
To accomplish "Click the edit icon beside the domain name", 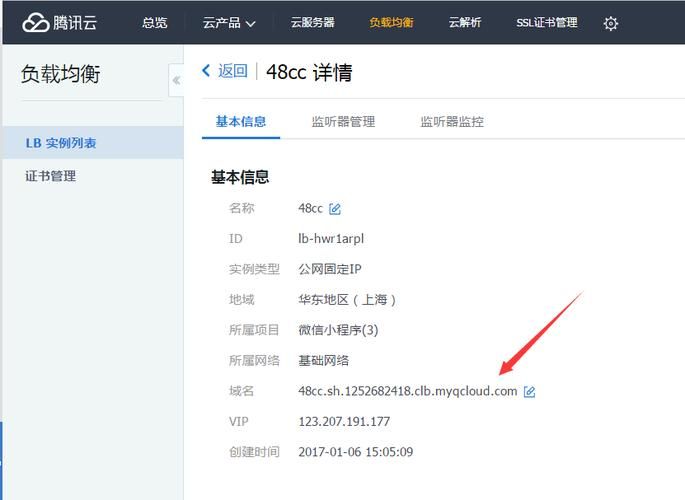I will tap(530, 392).
